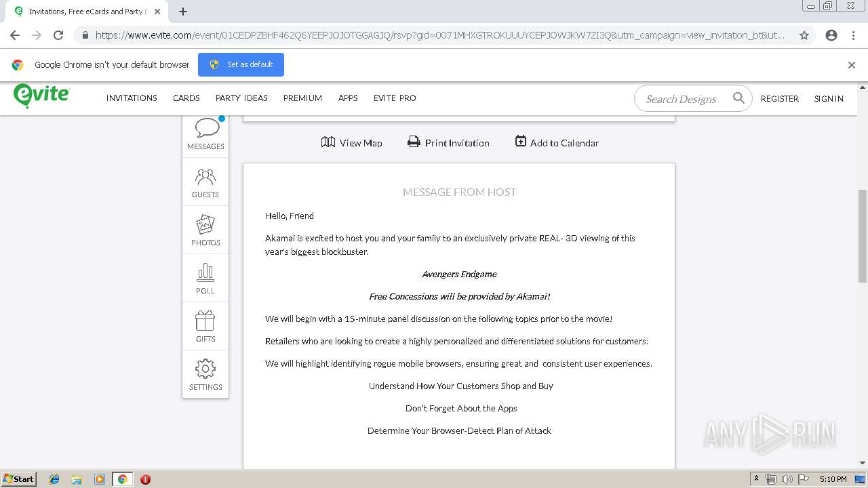Click Add to Calendar
The width and height of the screenshot is (868, 488).
coord(557,142)
